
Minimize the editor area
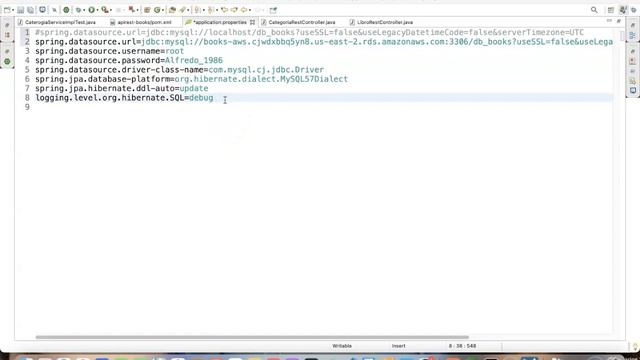click(x=609, y=20)
